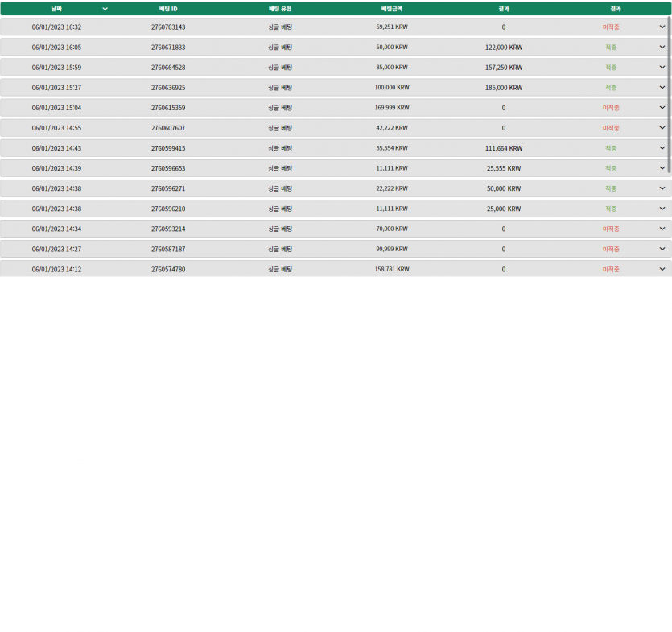Click bet amount 50,000 KRW
The image size is (672, 632).
(392, 47)
